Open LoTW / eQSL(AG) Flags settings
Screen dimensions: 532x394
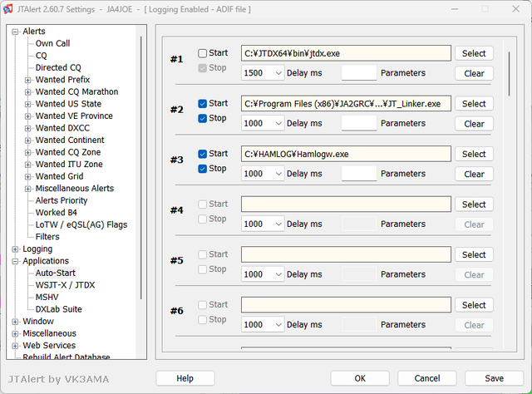coord(81,224)
